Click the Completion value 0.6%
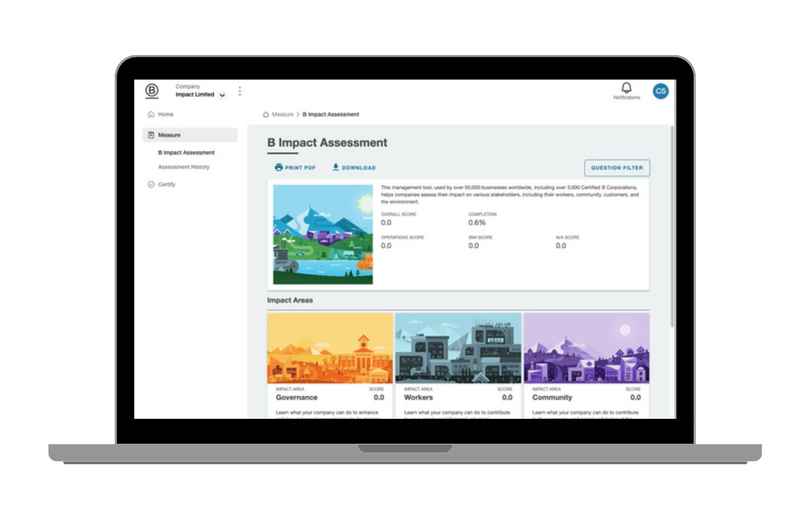This screenshot has width=812, height=529. point(477,222)
